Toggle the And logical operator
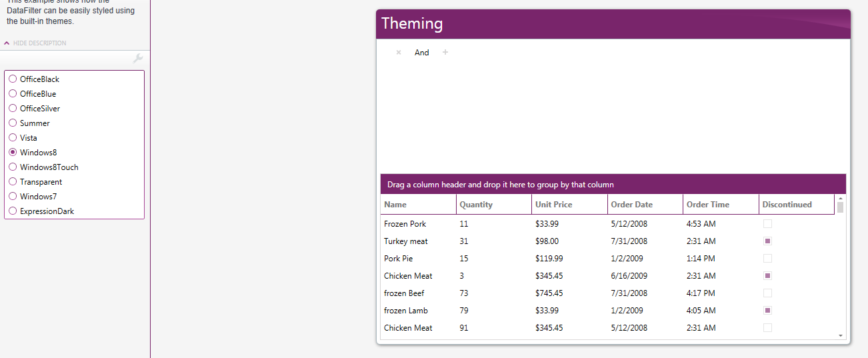This screenshot has height=358, width=868. point(422,53)
